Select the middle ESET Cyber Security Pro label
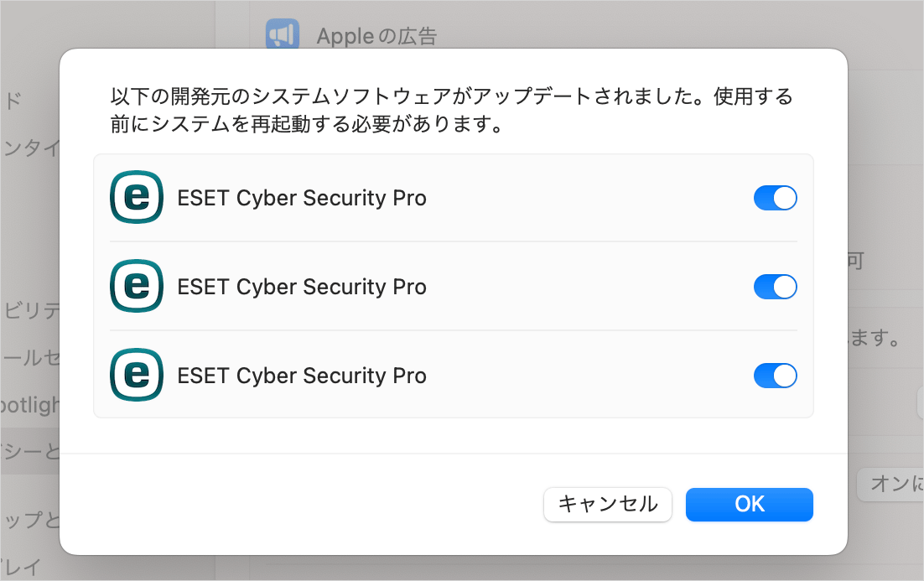The image size is (924, 581). tap(302, 287)
